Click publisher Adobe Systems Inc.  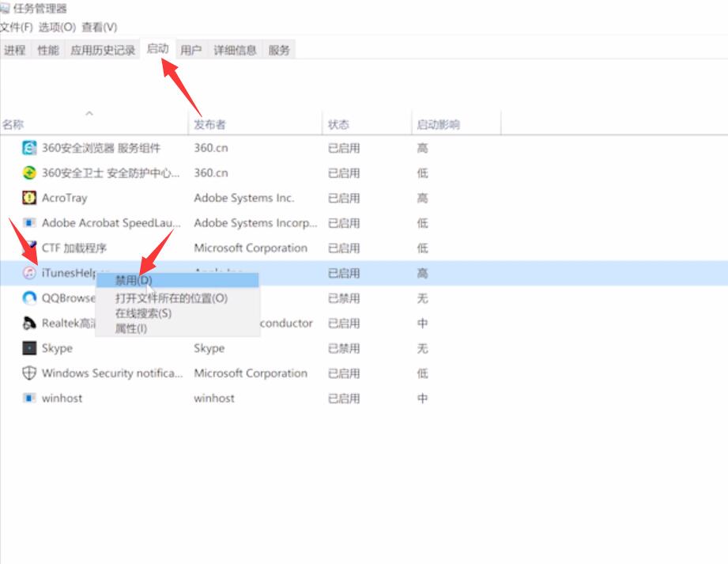pyautogui.click(x=244, y=199)
